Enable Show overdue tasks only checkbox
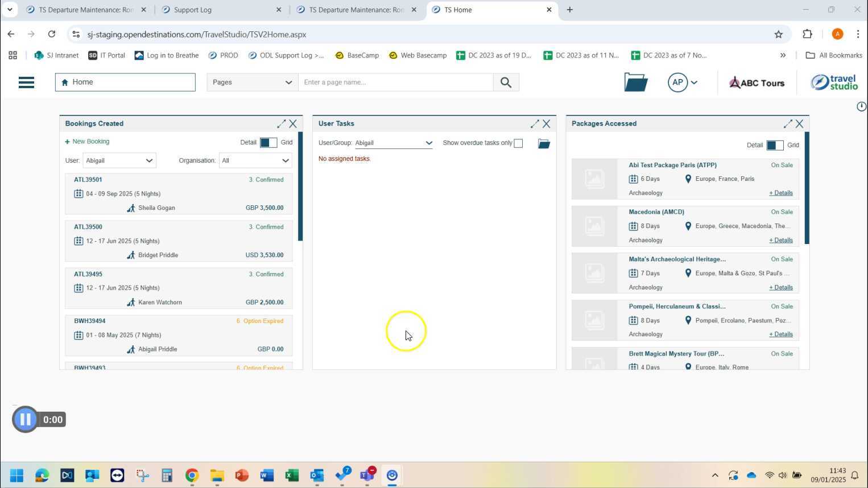This screenshot has height=488, width=868. [518, 143]
